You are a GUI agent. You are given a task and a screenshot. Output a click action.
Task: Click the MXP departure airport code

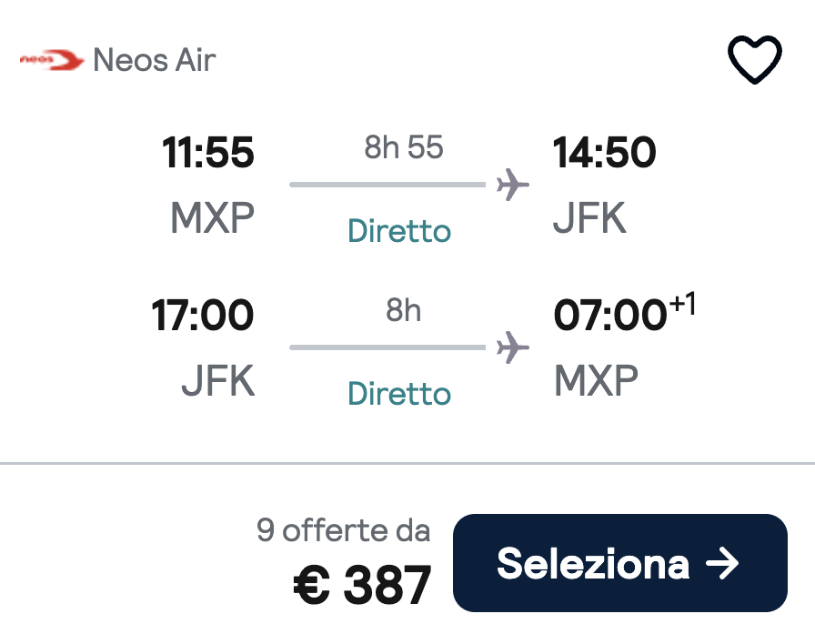pyautogui.click(x=211, y=216)
